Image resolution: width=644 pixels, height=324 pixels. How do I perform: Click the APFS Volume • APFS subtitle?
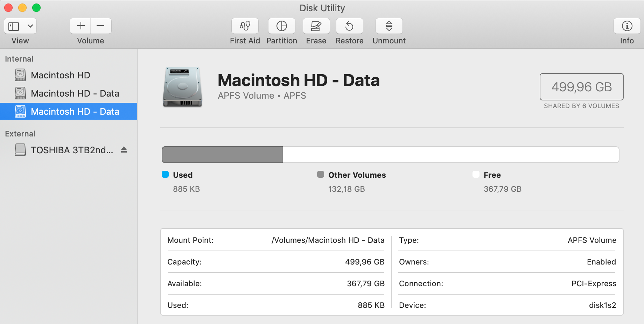[x=262, y=96]
